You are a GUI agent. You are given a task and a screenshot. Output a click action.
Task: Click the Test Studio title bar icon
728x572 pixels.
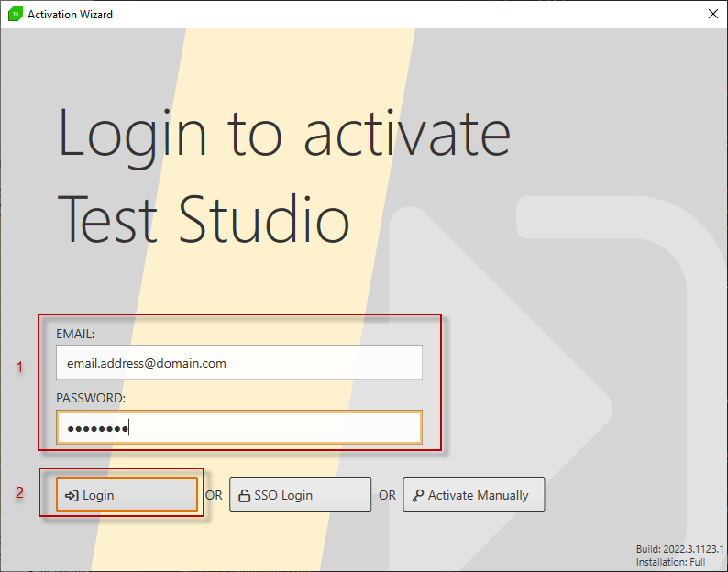[16, 14]
